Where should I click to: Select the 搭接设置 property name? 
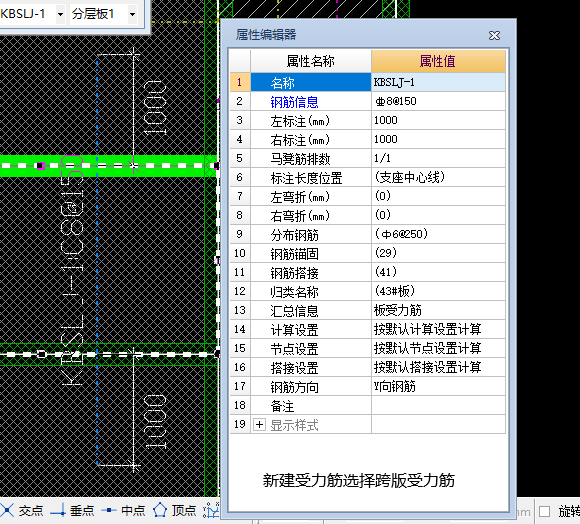pos(294,368)
